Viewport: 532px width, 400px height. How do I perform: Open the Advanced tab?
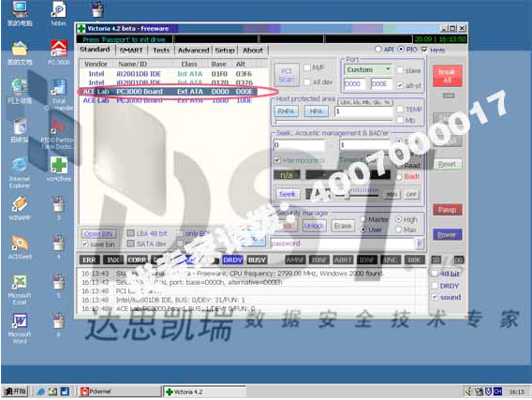193,51
